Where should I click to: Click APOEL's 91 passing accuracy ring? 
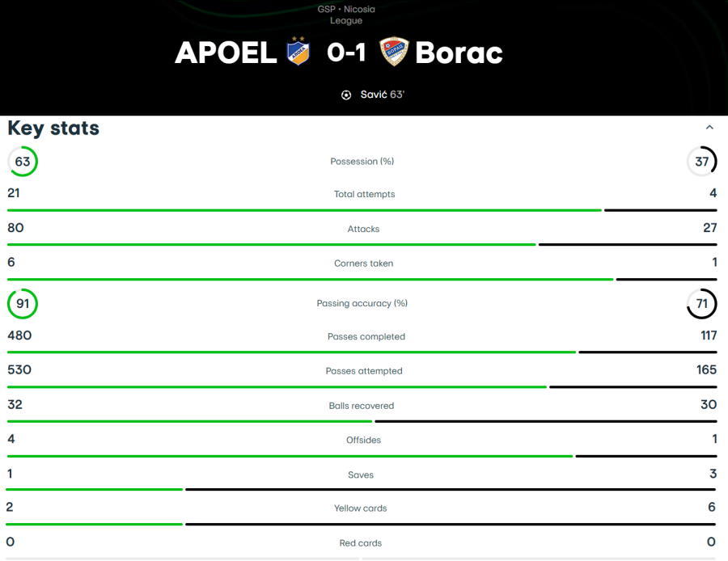pos(23,304)
